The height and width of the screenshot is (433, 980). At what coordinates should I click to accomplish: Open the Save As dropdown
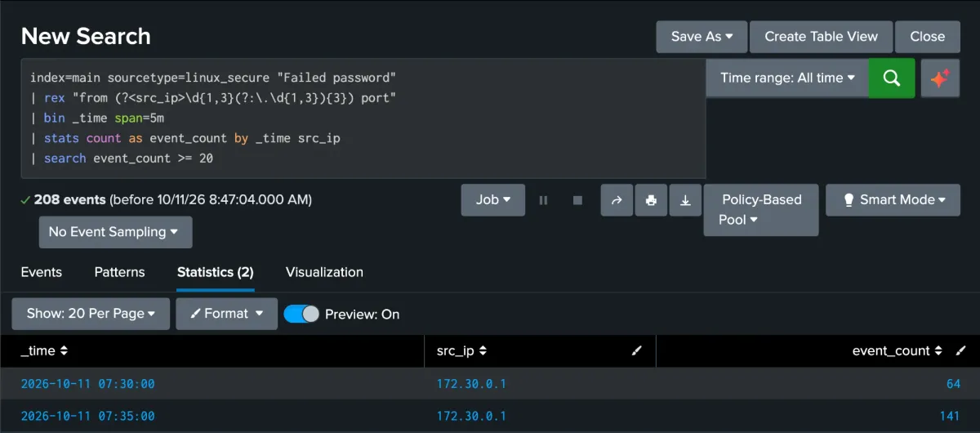point(702,37)
